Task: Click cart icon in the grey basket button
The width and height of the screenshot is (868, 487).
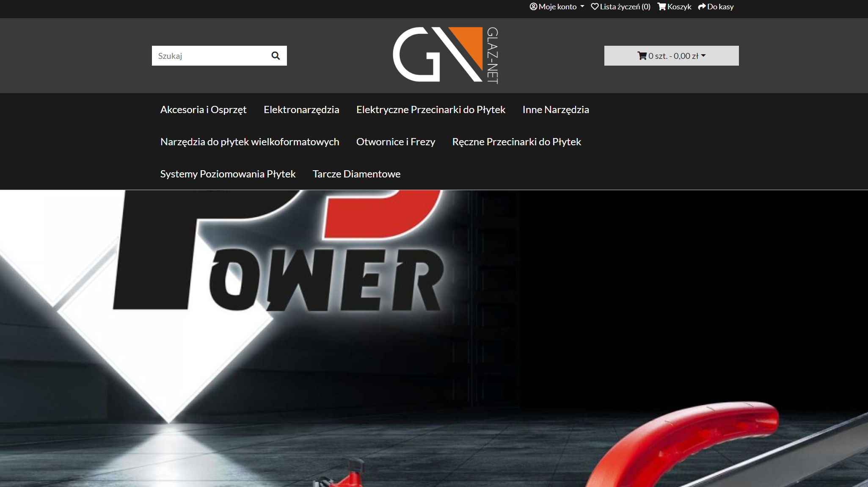Action: (642, 56)
